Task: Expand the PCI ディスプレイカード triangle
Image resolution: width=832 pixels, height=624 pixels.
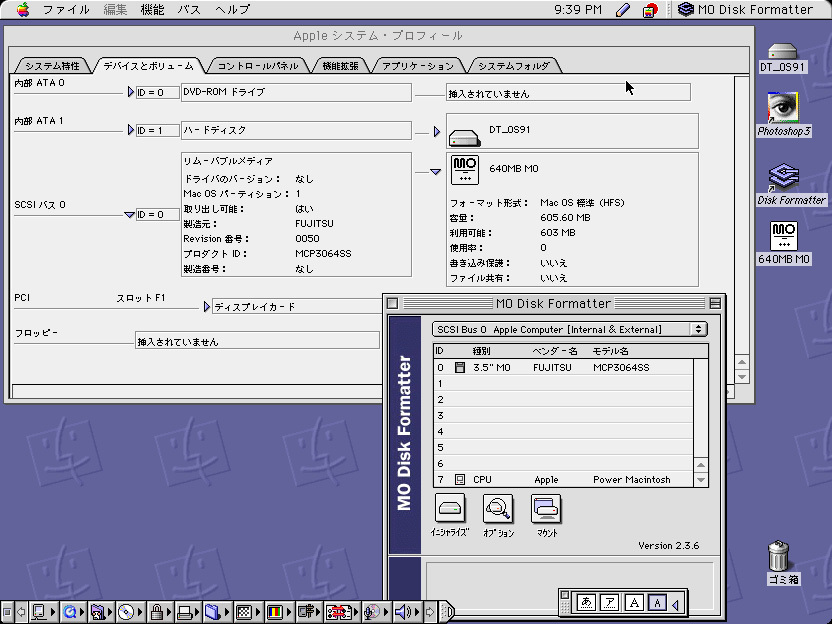Action: click(x=206, y=306)
